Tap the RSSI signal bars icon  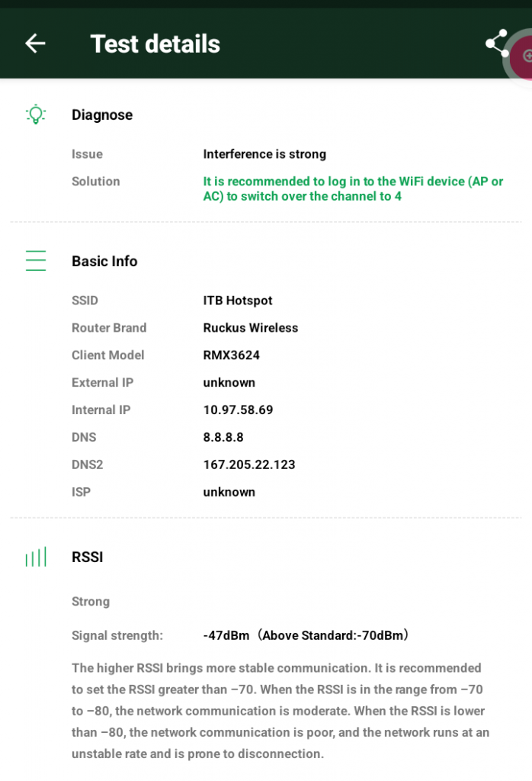[36, 558]
